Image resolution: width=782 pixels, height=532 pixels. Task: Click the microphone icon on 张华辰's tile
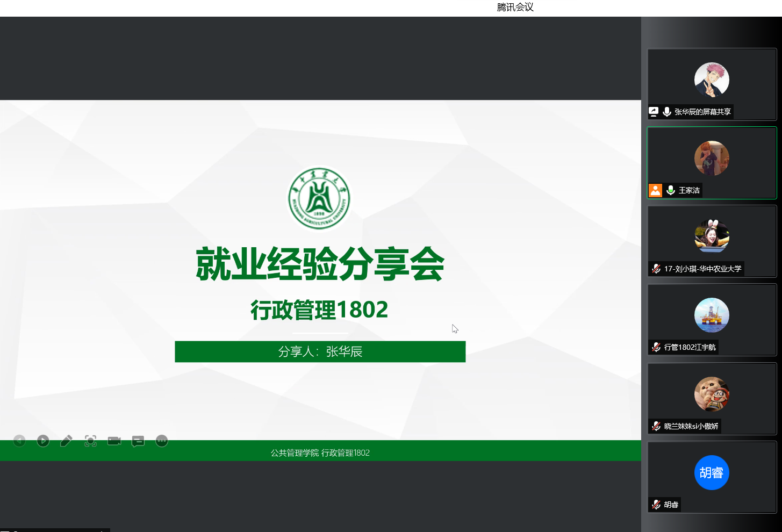[x=667, y=112]
